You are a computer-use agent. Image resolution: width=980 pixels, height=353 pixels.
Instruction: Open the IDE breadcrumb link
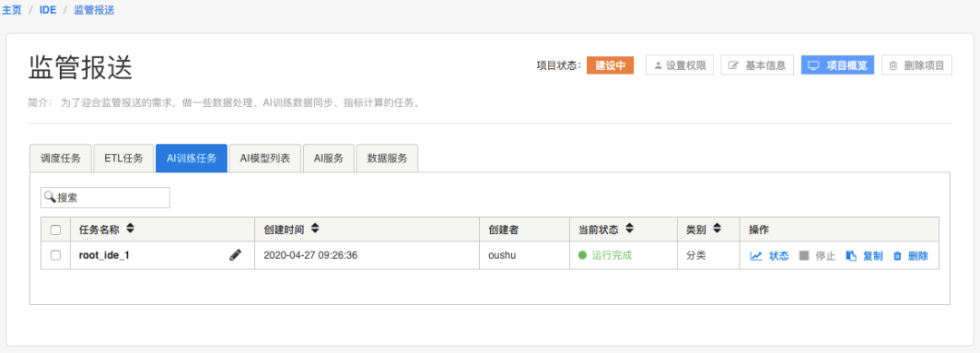pos(47,11)
